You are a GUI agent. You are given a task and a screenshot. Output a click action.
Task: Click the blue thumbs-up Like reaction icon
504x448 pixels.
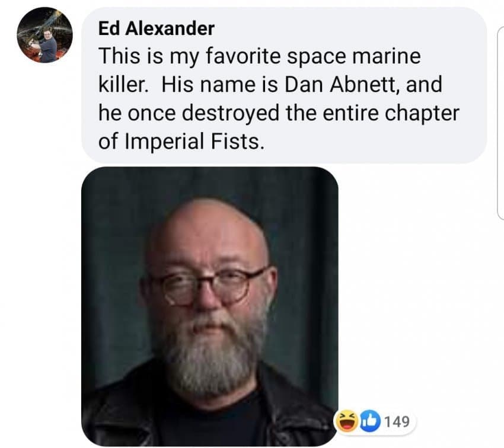369,420
